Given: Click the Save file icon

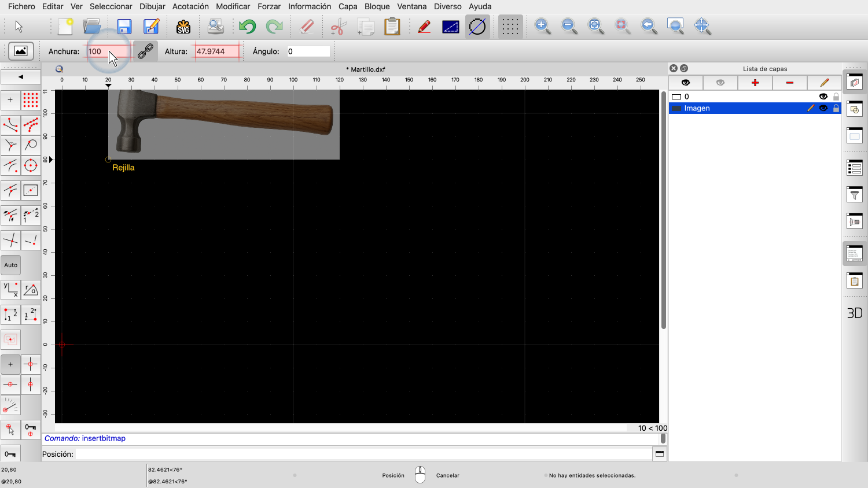Looking at the screenshot, I should pyautogui.click(x=124, y=27).
